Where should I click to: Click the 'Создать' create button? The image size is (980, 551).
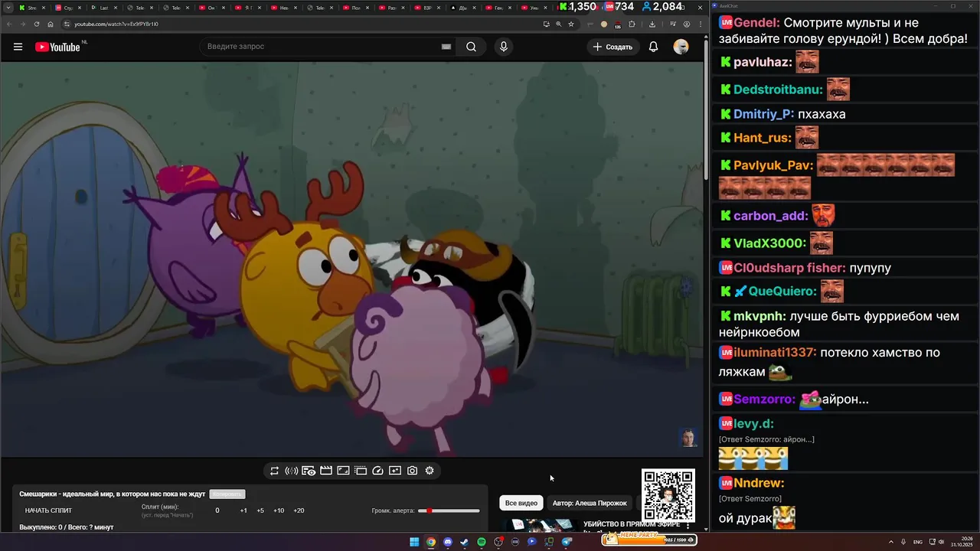[x=613, y=47]
